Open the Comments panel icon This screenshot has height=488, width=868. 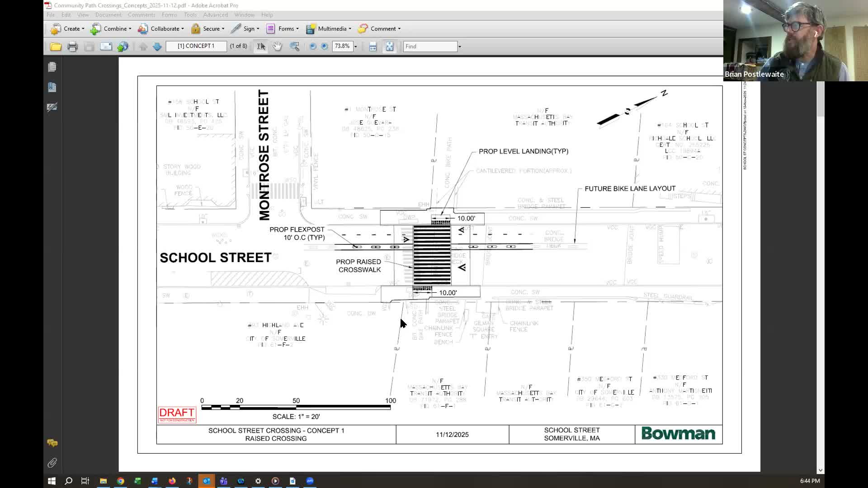52,443
